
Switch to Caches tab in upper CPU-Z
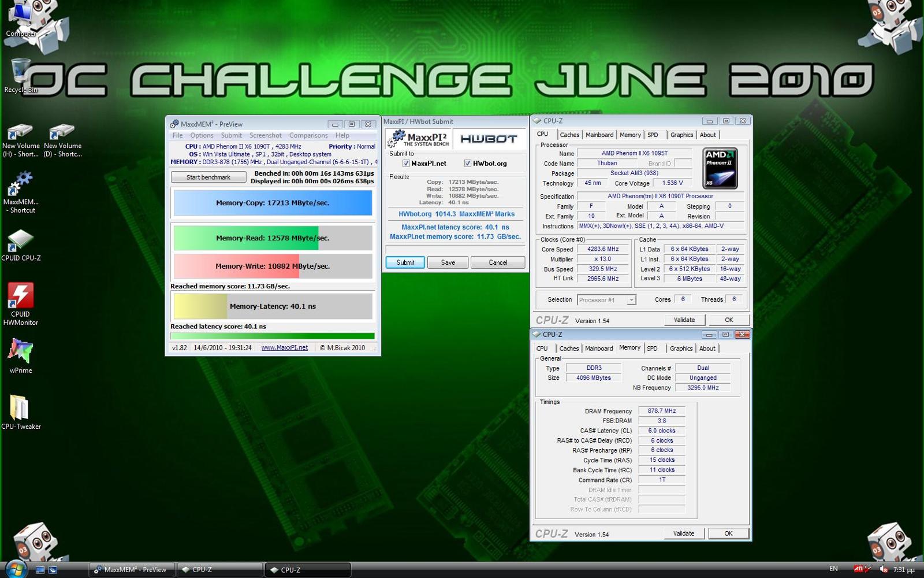pyautogui.click(x=569, y=135)
